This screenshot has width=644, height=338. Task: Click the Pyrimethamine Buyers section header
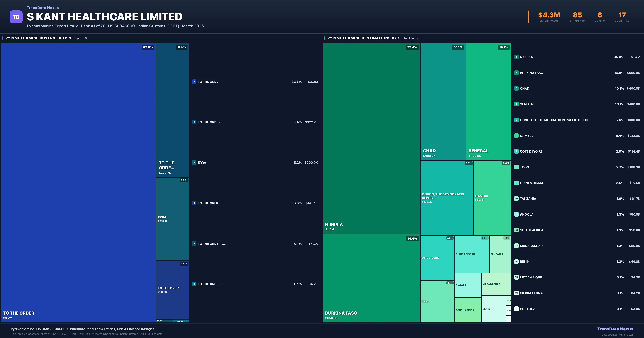pos(38,38)
